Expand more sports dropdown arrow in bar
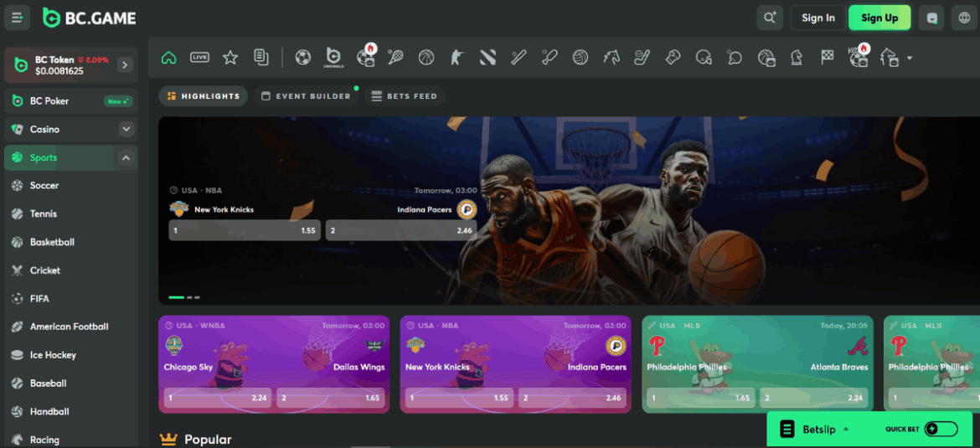This screenshot has height=448, width=980. click(910, 58)
